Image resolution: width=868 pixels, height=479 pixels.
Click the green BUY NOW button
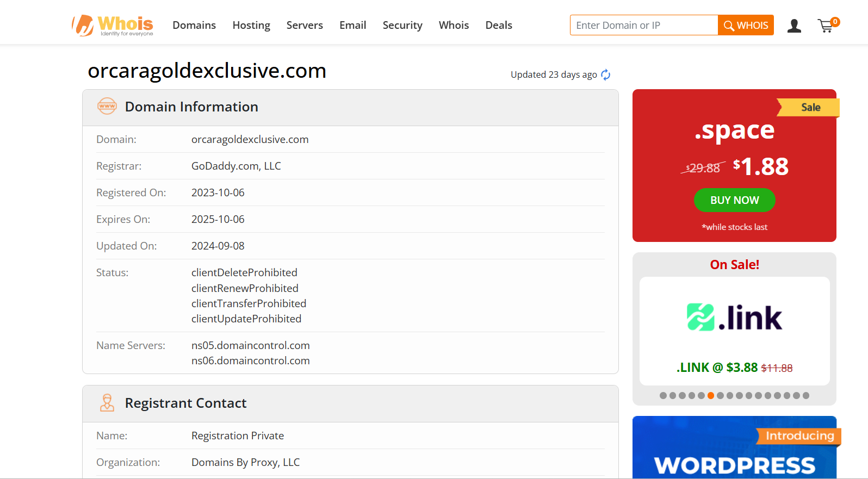click(734, 200)
